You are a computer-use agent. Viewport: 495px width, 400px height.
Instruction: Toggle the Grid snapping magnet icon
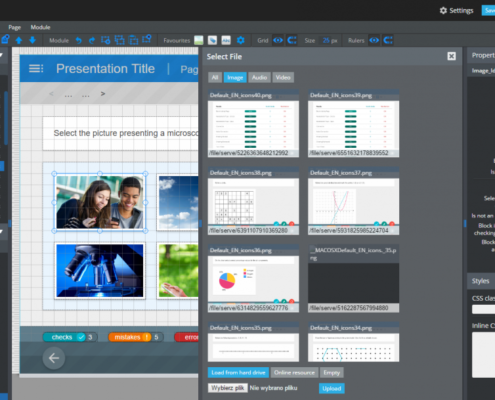[292, 40]
